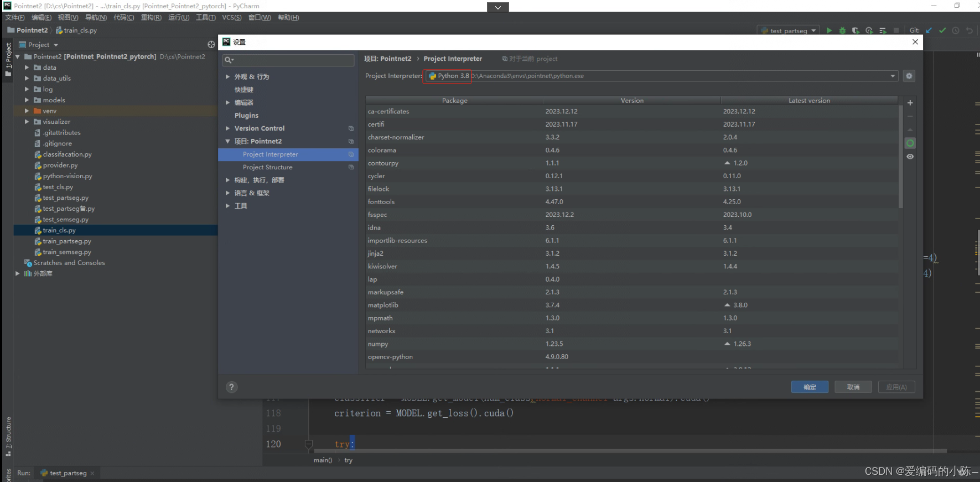The image size is (980, 482).
Task: Expand the 工具 settings section
Action: (x=227, y=206)
